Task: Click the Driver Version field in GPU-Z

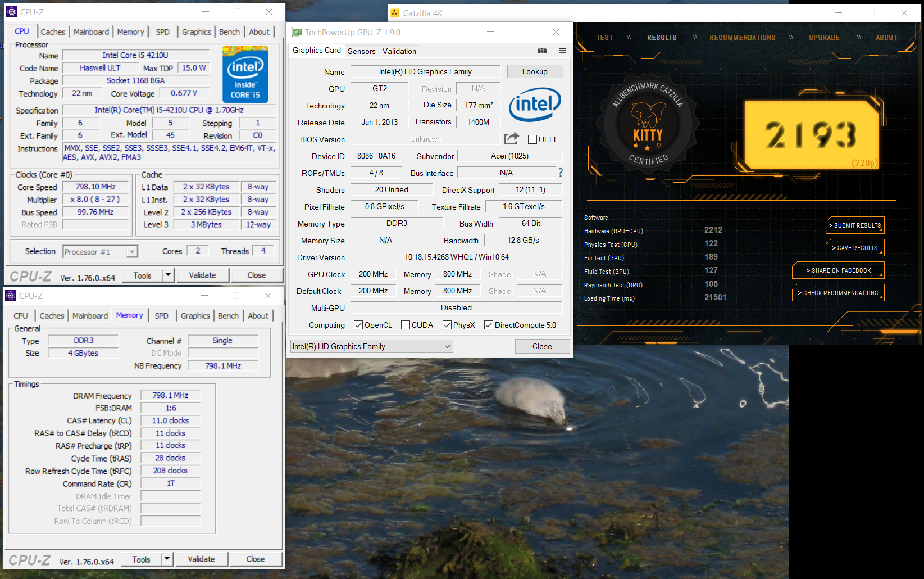Action: pos(456,257)
